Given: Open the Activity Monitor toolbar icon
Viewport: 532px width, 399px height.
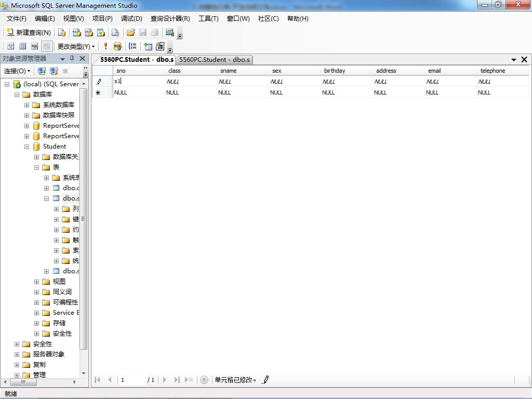Looking at the screenshot, I should coord(170,32).
